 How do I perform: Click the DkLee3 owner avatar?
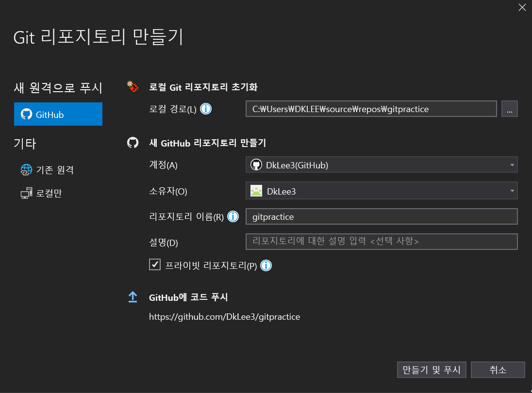point(256,191)
